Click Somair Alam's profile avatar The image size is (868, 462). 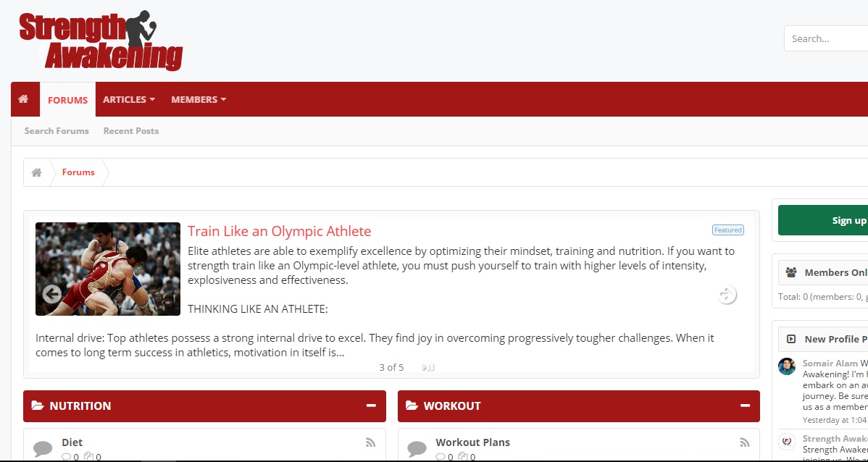[787, 366]
